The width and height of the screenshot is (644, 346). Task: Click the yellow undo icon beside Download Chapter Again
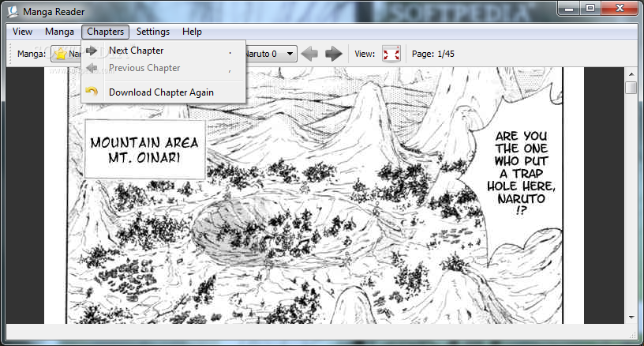[x=92, y=91]
